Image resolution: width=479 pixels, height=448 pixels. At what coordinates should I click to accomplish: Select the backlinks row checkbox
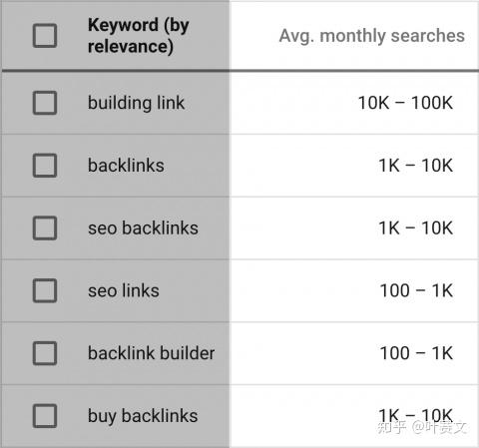click(x=45, y=166)
